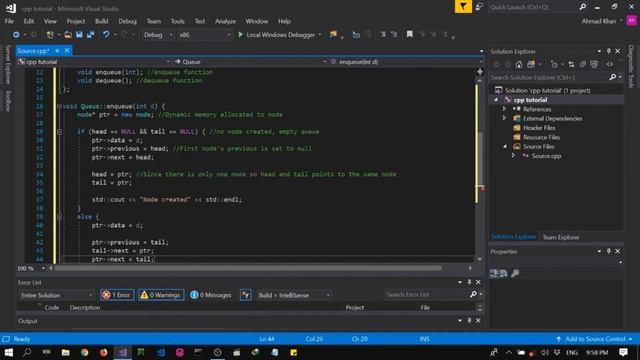The width and height of the screenshot is (640, 360).
Task: Click the New Project toolbar icon
Action: (x=50, y=35)
